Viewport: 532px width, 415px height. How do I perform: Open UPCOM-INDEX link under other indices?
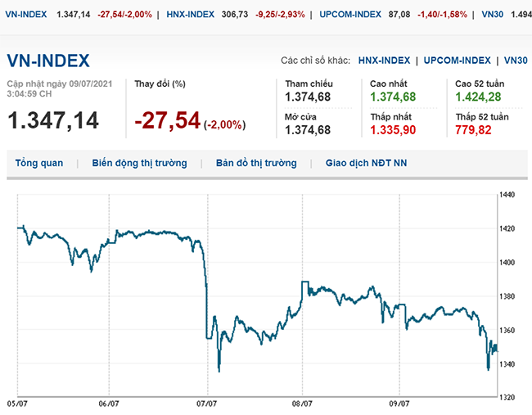point(458,61)
